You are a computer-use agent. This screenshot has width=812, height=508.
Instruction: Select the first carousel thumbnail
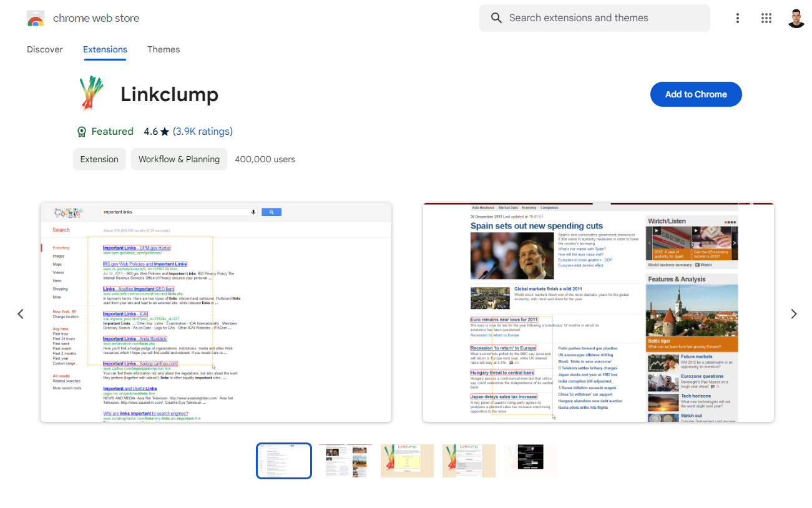284,461
